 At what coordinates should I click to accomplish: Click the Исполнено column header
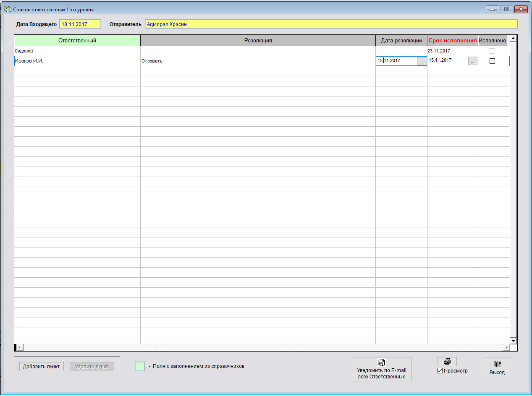[x=493, y=40]
